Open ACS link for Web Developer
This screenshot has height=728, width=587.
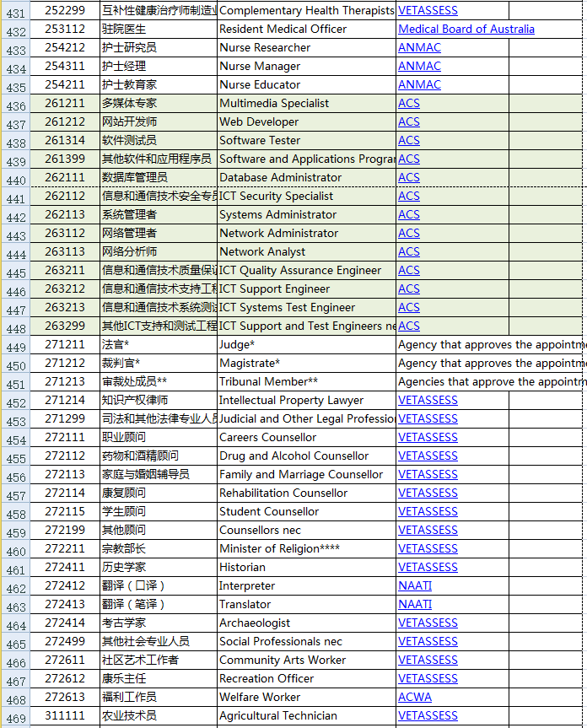(x=409, y=122)
